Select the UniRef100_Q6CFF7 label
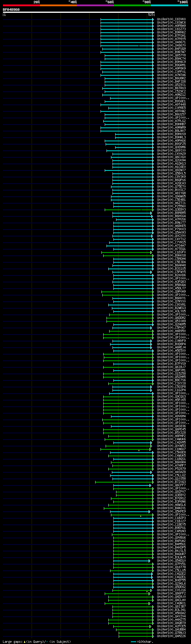 171,485
